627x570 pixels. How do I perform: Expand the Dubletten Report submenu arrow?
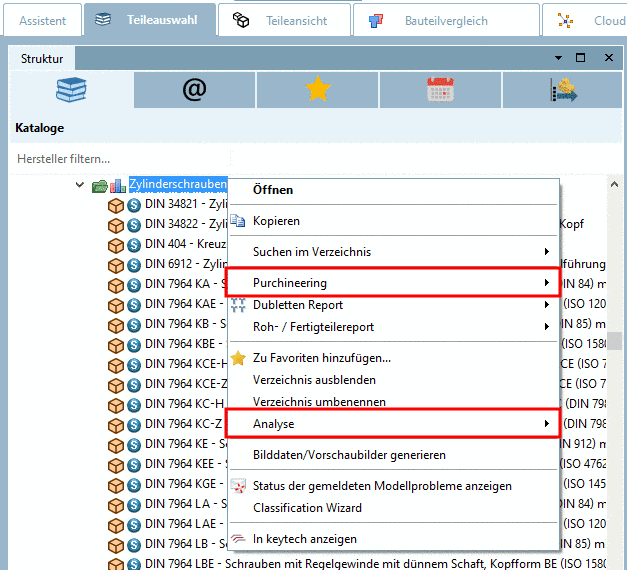547,305
